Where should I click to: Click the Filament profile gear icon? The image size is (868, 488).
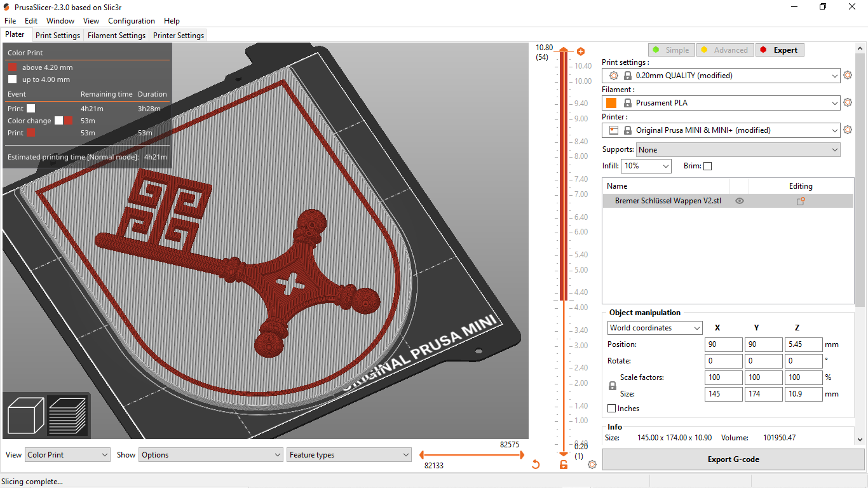click(x=847, y=102)
